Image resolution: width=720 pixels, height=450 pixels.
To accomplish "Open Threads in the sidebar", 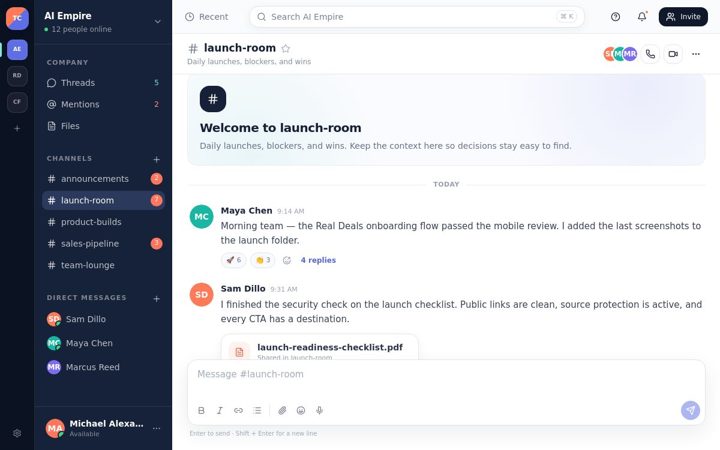I will pos(103,83).
